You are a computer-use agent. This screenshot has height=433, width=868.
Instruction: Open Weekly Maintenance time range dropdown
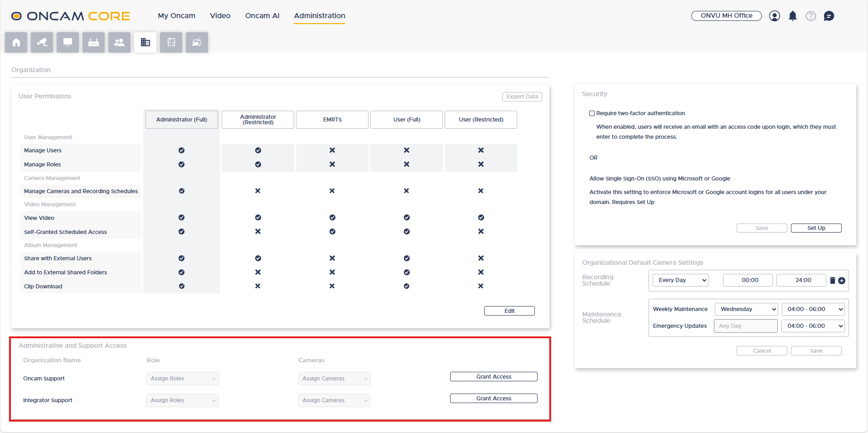813,309
